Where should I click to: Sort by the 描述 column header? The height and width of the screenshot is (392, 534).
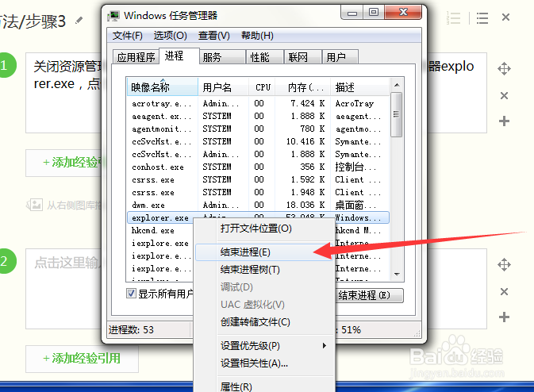[x=359, y=87]
